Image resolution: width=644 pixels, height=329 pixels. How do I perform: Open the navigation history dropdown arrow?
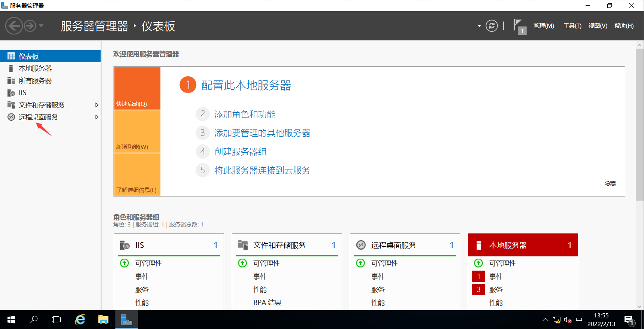tap(41, 26)
